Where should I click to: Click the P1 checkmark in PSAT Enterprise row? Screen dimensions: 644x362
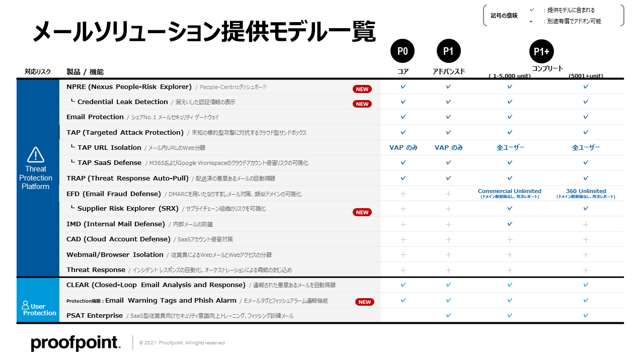click(x=448, y=315)
